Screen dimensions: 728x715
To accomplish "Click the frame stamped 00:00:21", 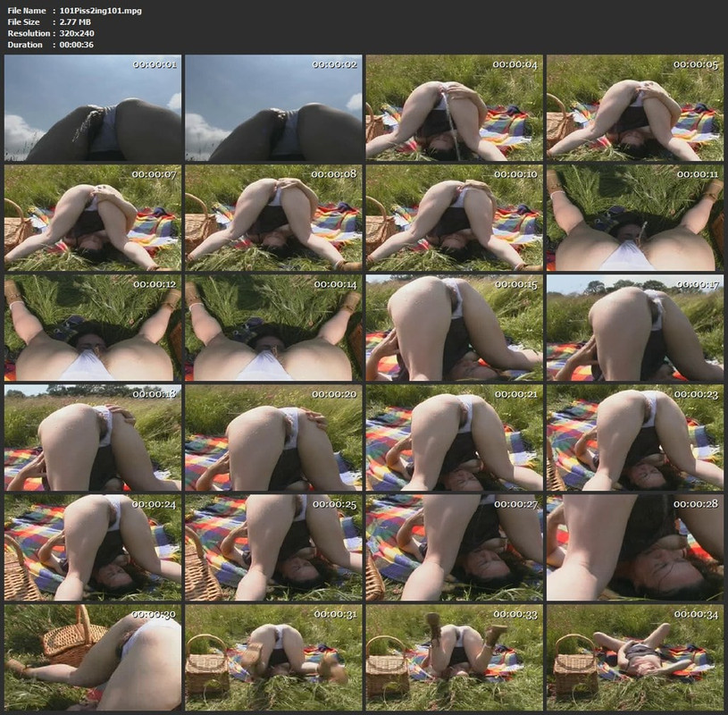I will pyautogui.click(x=454, y=438).
